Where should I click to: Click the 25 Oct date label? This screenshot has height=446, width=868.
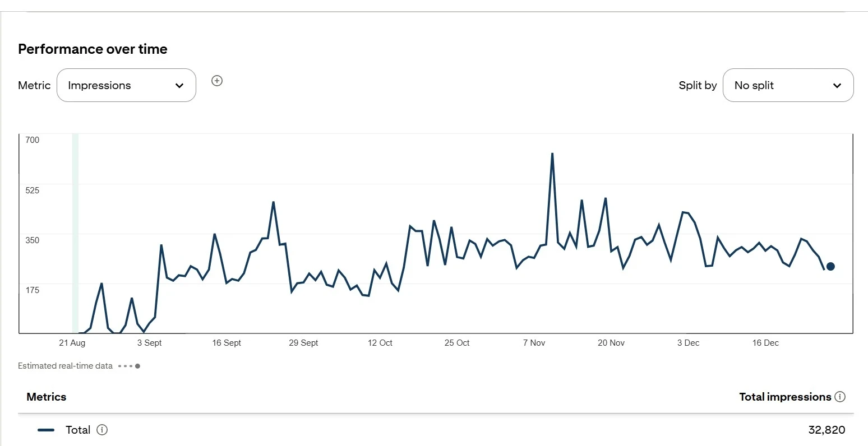(457, 343)
